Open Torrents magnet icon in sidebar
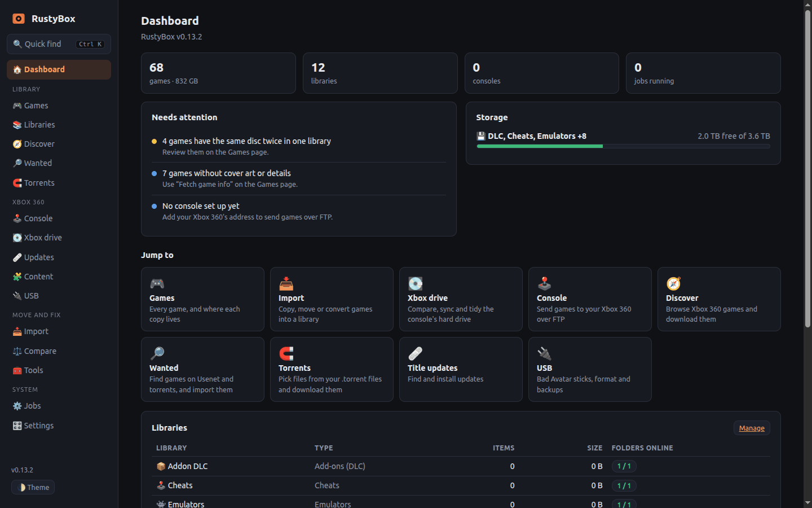Screen dimensions: 812x508 pyautogui.click(x=17, y=183)
